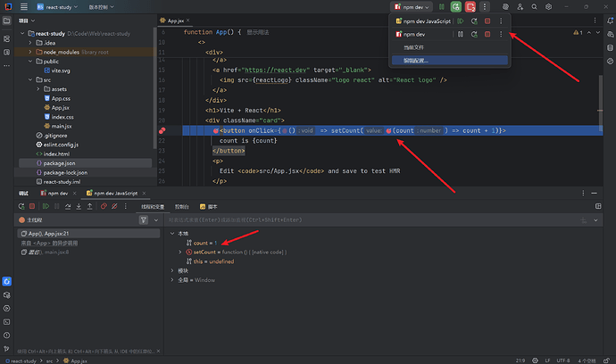
Task: Select the App(), App.jsx:21 stack frame
Action: (x=88, y=234)
